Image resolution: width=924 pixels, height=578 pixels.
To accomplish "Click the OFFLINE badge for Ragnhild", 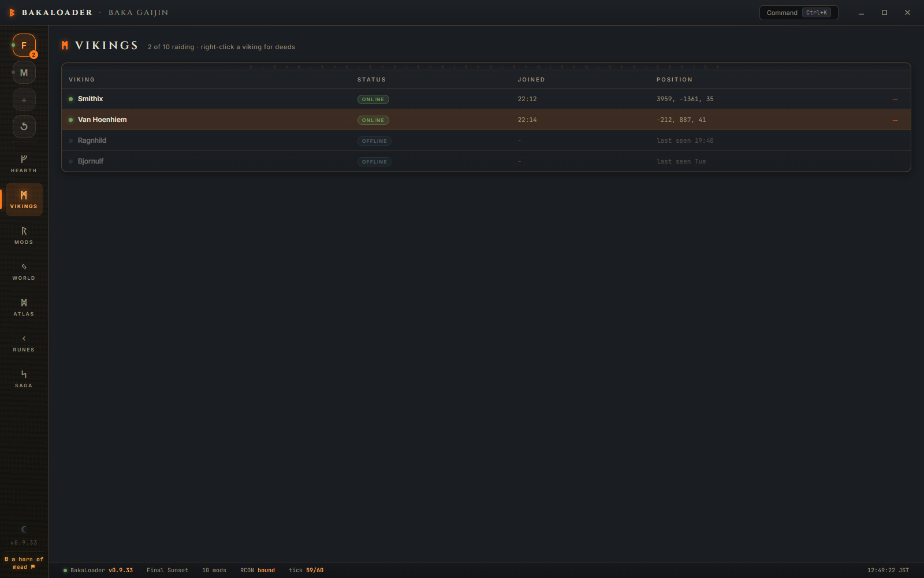I will pos(374,141).
